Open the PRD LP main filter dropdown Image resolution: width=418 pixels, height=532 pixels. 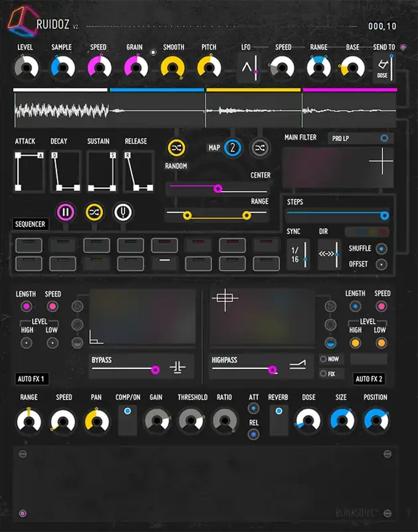[361, 138]
